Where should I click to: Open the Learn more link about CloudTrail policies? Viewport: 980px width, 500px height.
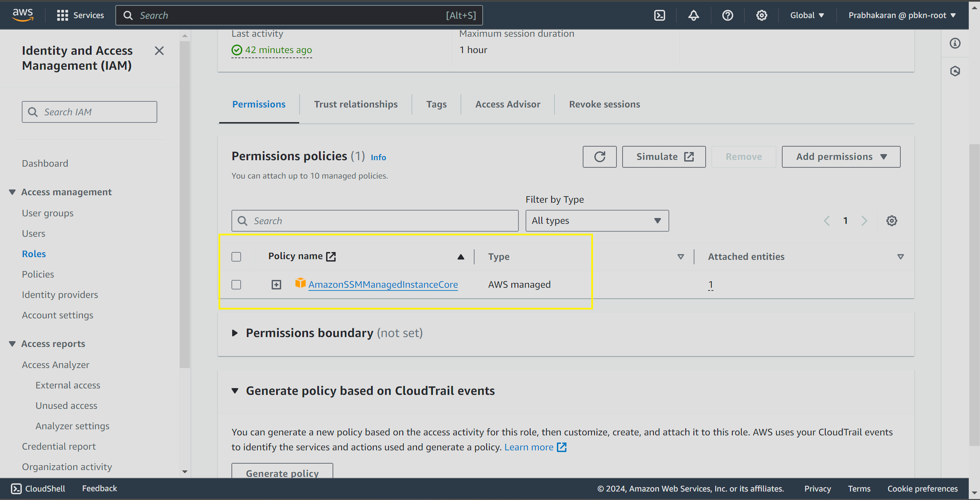pyautogui.click(x=529, y=447)
